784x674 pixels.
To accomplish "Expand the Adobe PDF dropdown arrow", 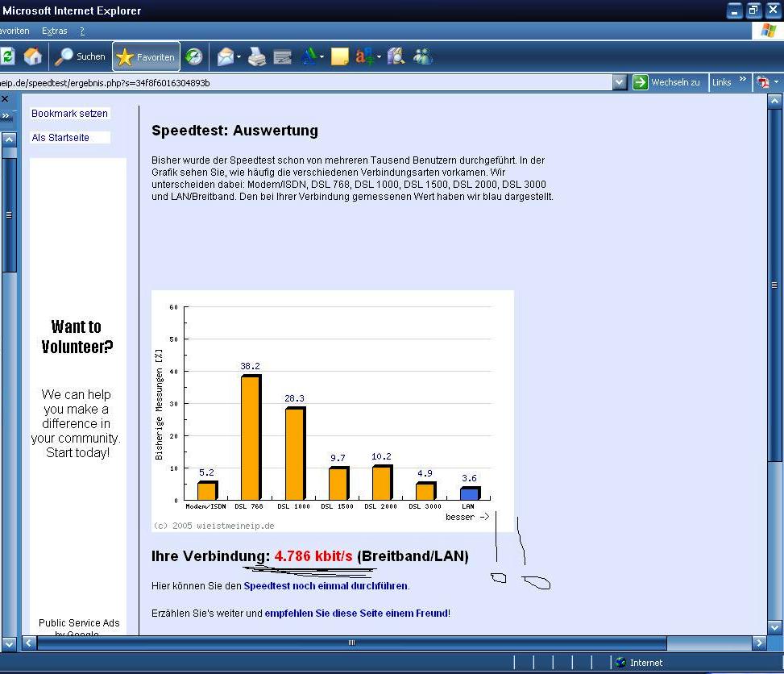I will click(x=777, y=82).
